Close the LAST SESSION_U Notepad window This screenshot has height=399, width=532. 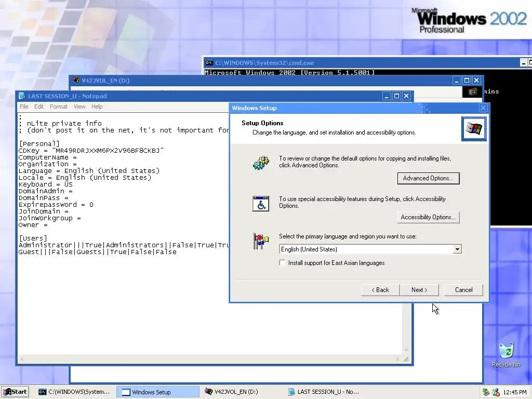click(x=406, y=96)
